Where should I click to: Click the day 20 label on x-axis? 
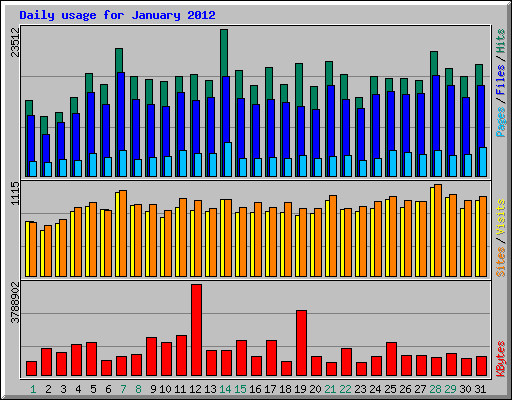[x=315, y=389]
